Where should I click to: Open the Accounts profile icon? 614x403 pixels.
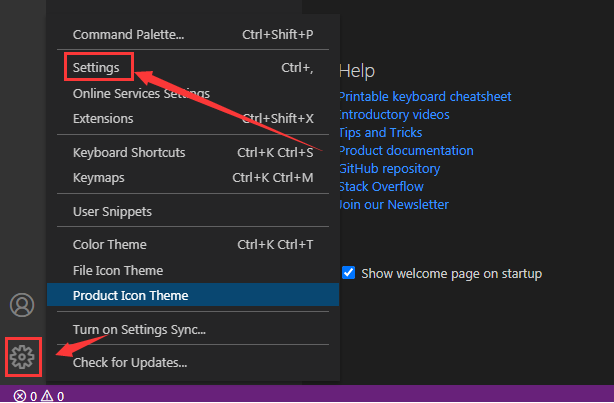coord(22,305)
